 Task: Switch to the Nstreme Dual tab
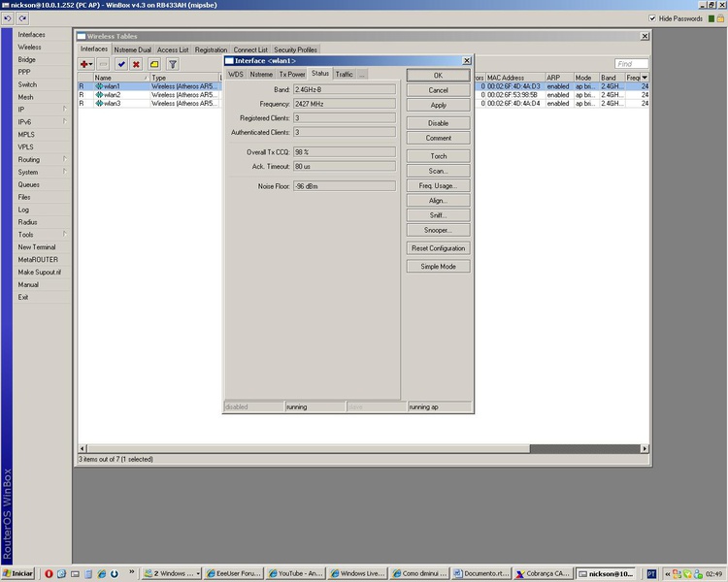(132, 49)
